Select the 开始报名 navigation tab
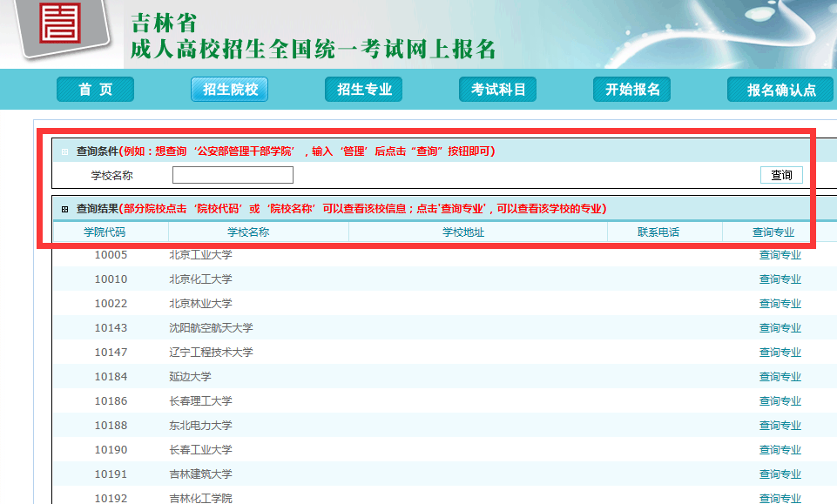The height and width of the screenshot is (504, 837). coord(632,89)
